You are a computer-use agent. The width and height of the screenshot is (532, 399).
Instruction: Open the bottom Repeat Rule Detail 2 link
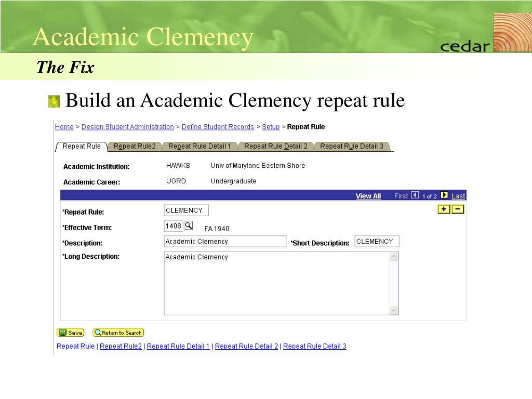(246, 347)
